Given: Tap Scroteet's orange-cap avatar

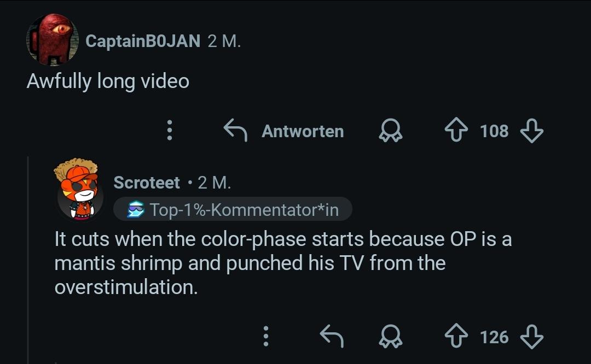Looking at the screenshot, I should (79, 189).
